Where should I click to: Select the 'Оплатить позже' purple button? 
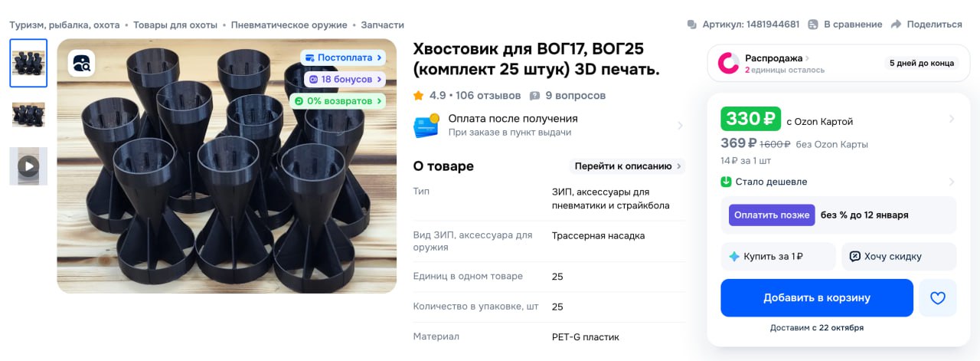772,215
